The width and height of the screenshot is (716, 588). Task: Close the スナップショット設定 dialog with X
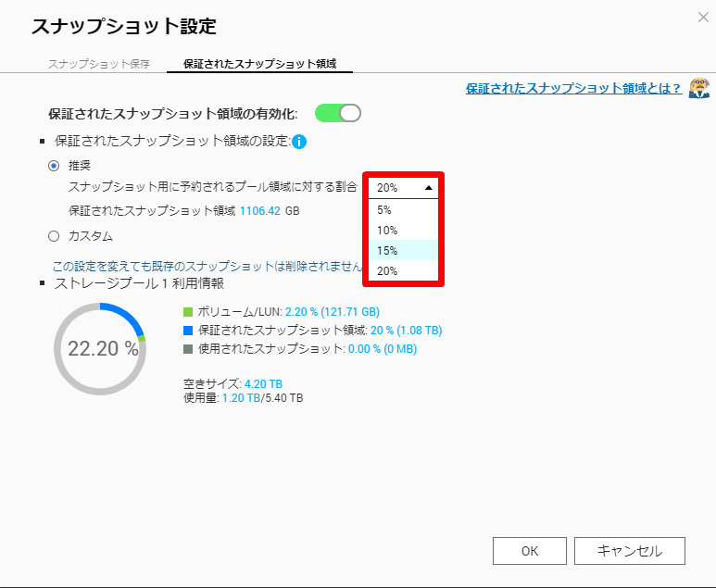pos(703,18)
